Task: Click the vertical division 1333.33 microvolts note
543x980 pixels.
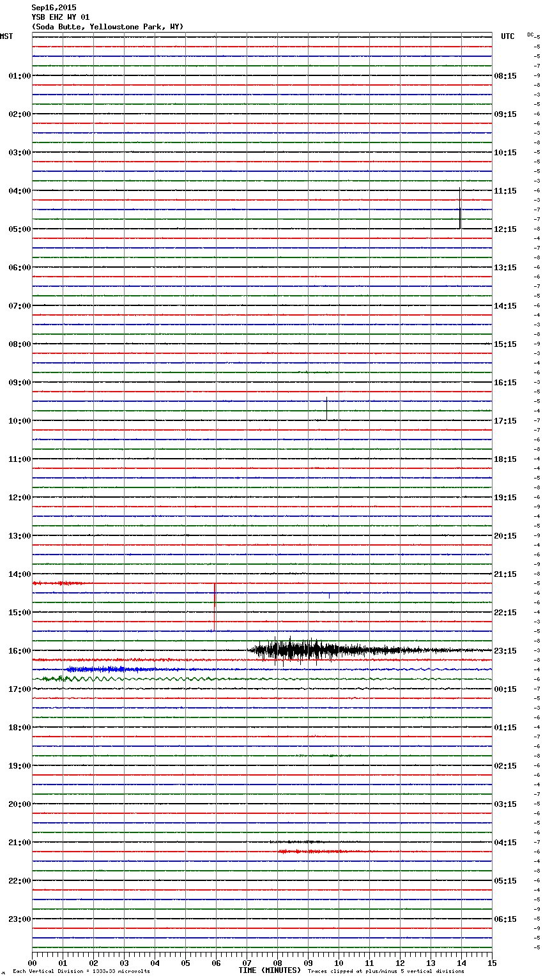Action: (81, 972)
